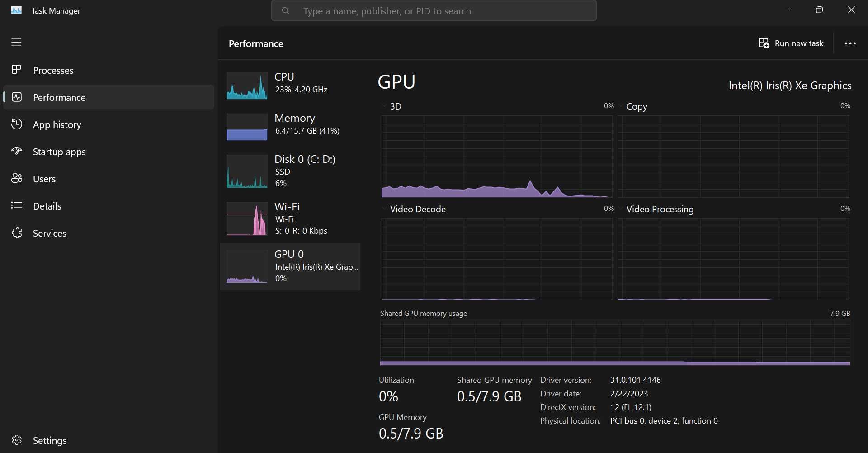Click the Video Processing usage graph
868x453 pixels.
(x=733, y=259)
